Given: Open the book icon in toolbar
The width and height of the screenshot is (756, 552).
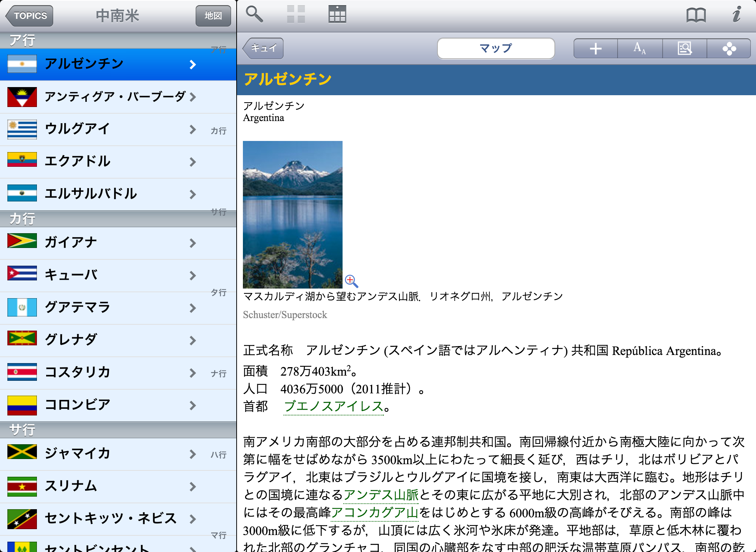Looking at the screenshot, I should tap(696, 15).
